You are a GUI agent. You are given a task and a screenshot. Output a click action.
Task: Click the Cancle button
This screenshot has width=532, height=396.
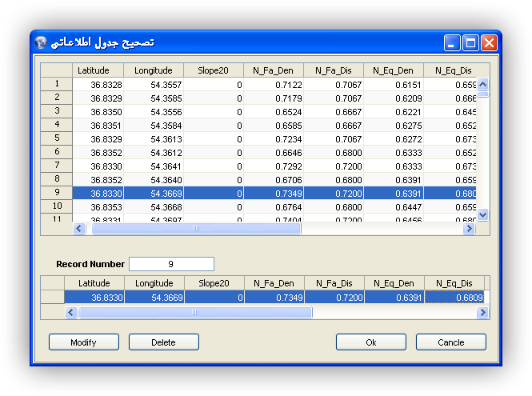[450, 342]
